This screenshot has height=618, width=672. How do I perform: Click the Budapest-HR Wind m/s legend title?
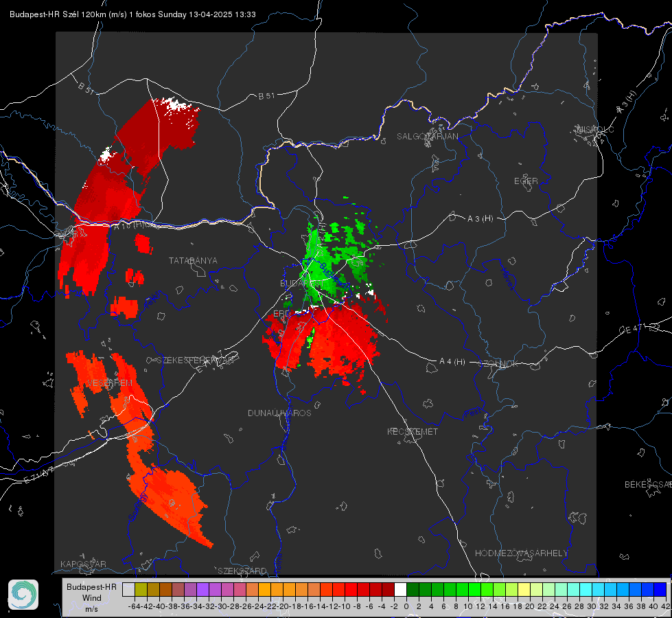click(91, 598)
